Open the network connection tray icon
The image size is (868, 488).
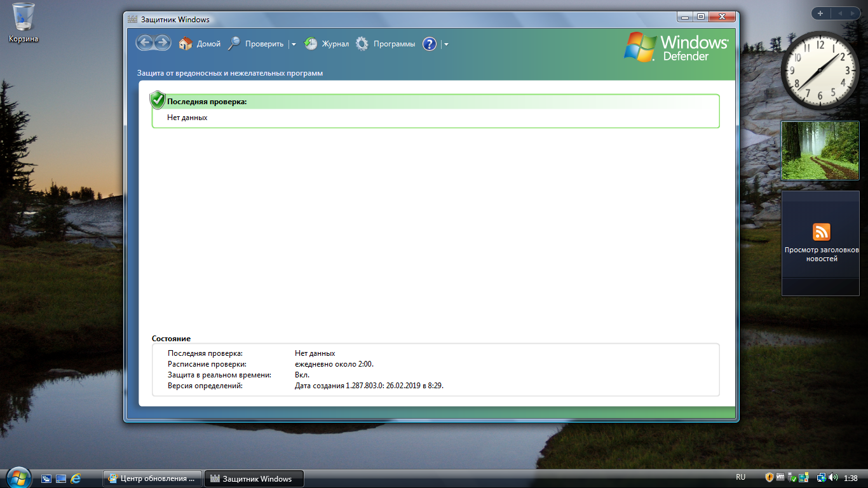[x=821, y=477]
